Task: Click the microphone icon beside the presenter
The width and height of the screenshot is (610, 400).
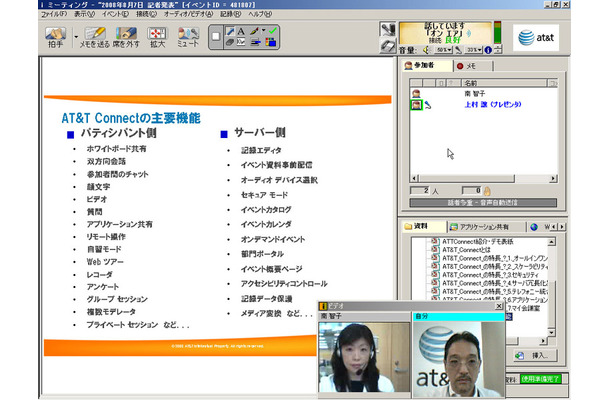Action: 428,105
